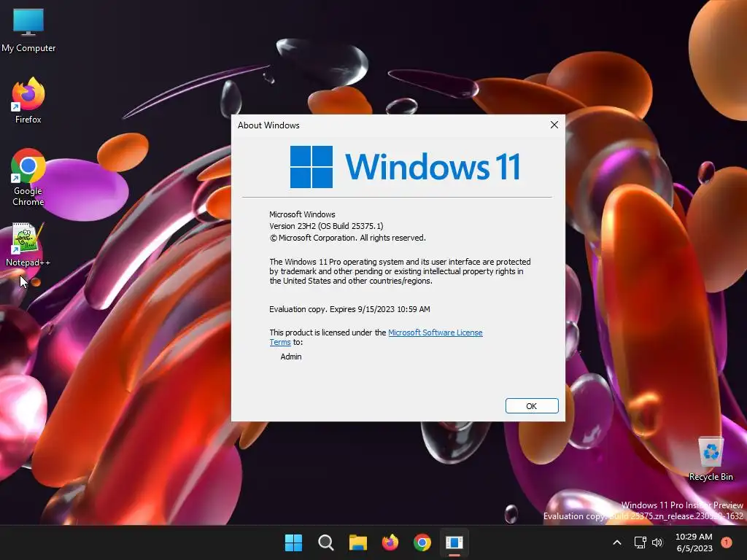This screenshot has width=747, height=560.
Task: Open File Explorer from the taskbar
Action: click(x=357, y=542)
